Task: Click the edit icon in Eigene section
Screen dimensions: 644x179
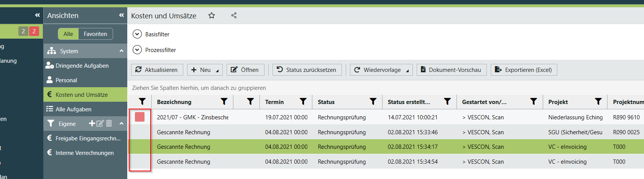Action: [100, 124]
